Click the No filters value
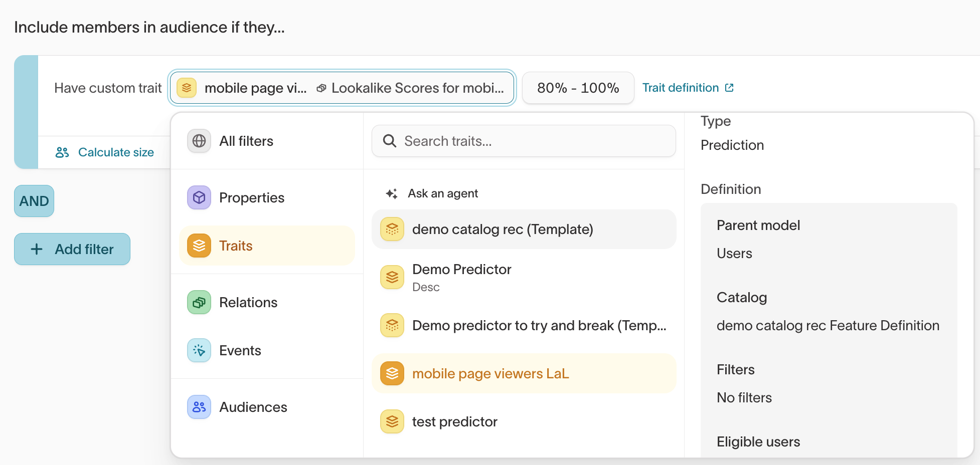Screen dimensions: 980x465 click(744, 398)
